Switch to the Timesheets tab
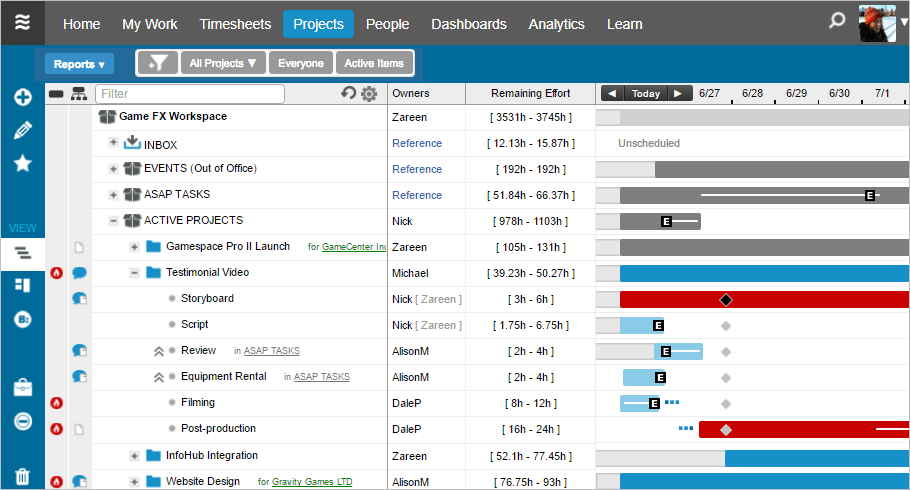This screenshot has width=910, height=490. click(234, 24)
